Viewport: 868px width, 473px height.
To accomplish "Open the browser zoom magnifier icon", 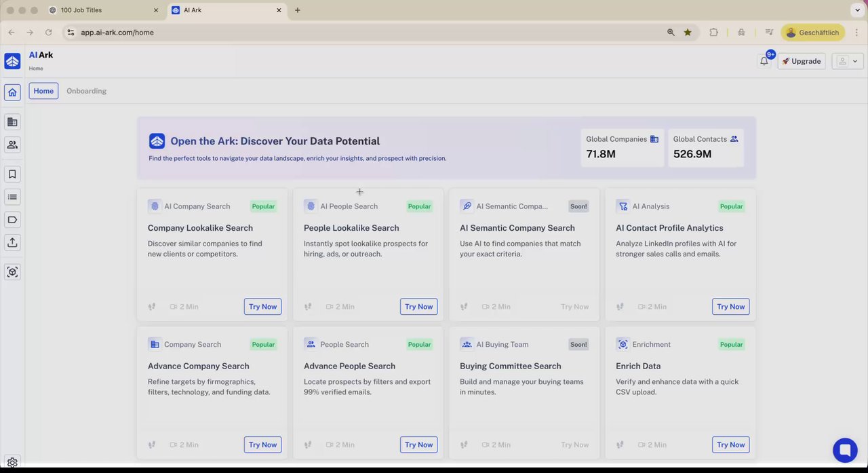I will point(671,32).
